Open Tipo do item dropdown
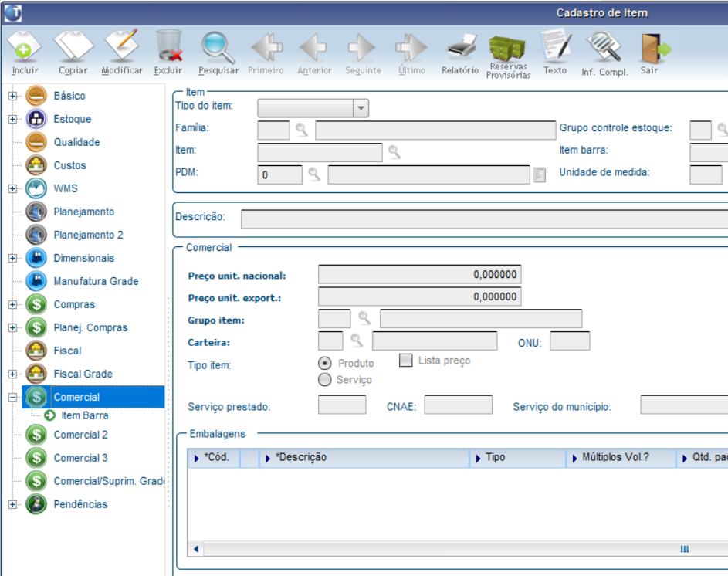Image resolution: width=728 pixels, height=576 pixels. tap(361, 108)
